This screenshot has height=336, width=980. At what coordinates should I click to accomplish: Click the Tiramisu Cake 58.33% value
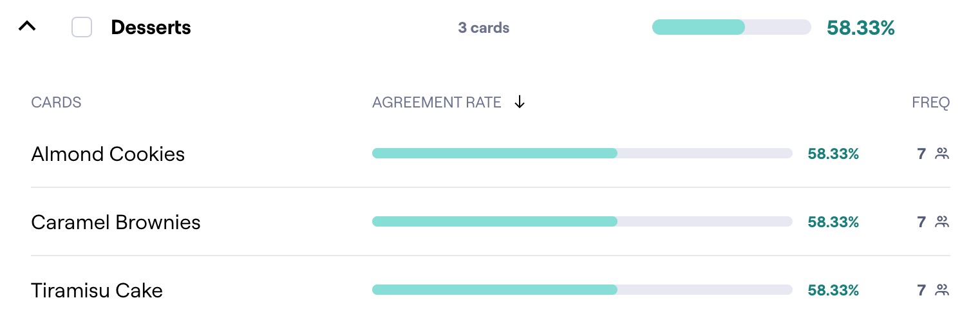click(x=833, y=290)
